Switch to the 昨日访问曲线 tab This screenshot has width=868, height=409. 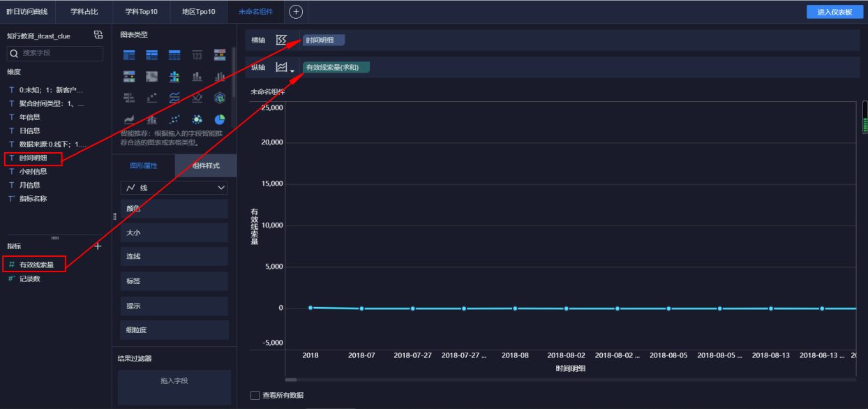(x=27, y=12)
